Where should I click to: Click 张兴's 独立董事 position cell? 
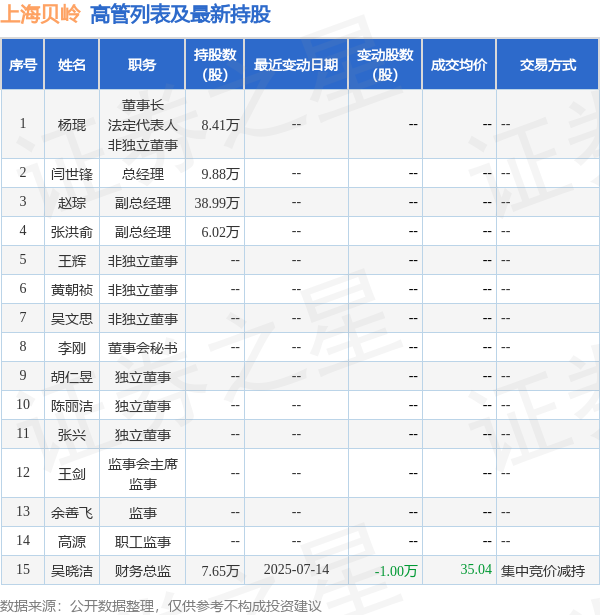tap(142, 435)
